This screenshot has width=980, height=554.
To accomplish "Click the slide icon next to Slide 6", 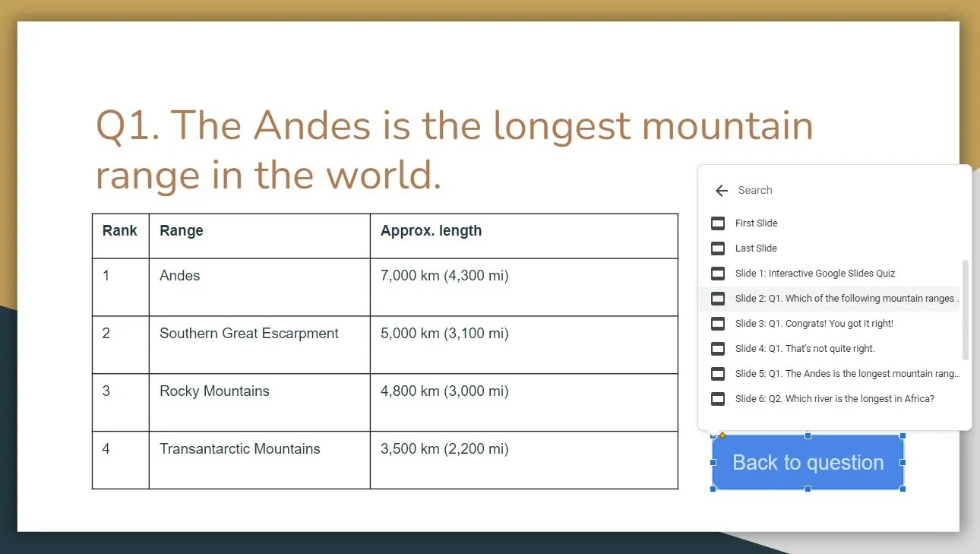I will click(x=717, y=398).
